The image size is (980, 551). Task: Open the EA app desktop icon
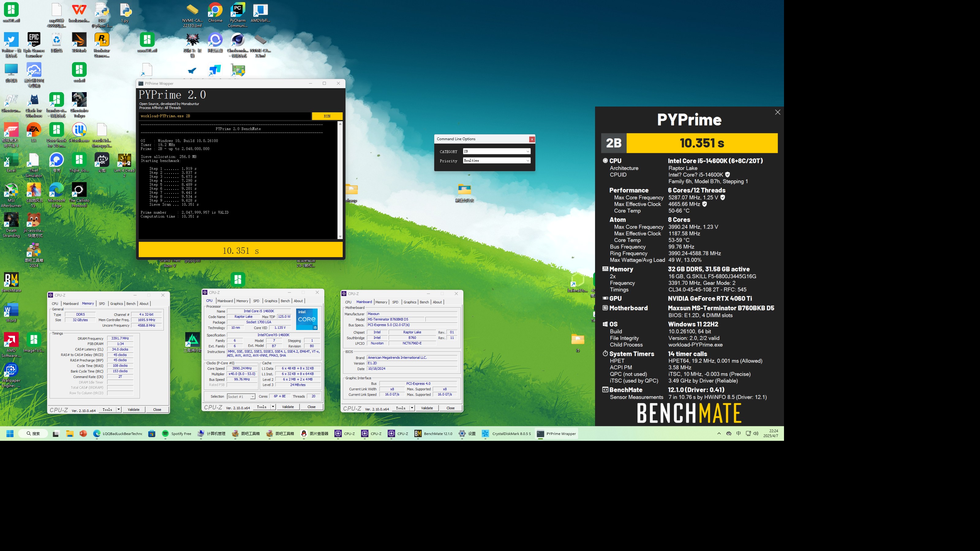point(34,133)
